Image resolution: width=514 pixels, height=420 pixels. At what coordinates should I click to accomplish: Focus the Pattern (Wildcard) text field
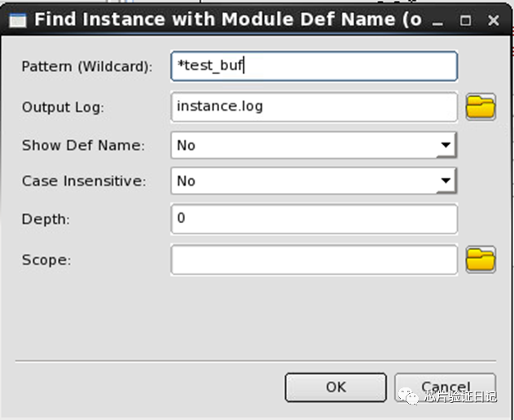[314, 67]
